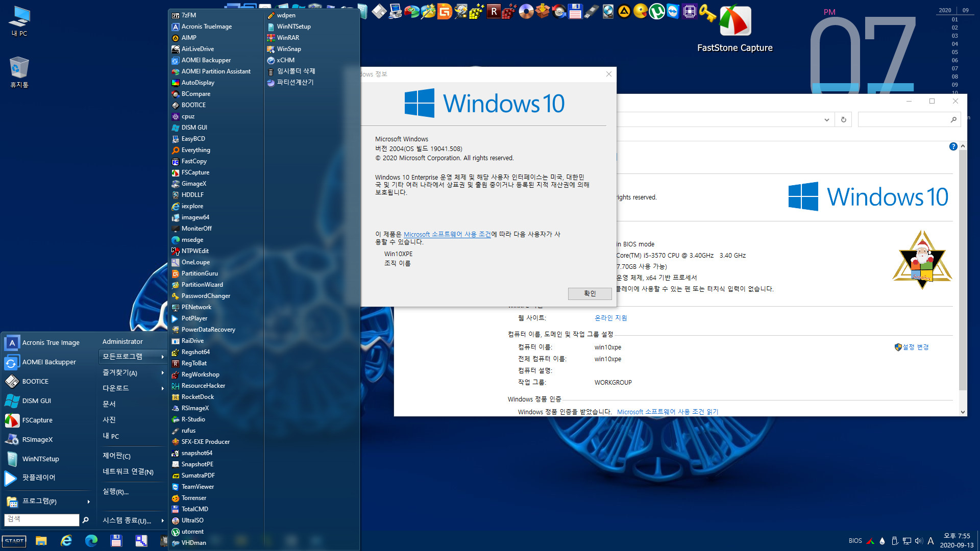Click the search magnifier in start menu

pyautogui.click(x=85, y=520)
